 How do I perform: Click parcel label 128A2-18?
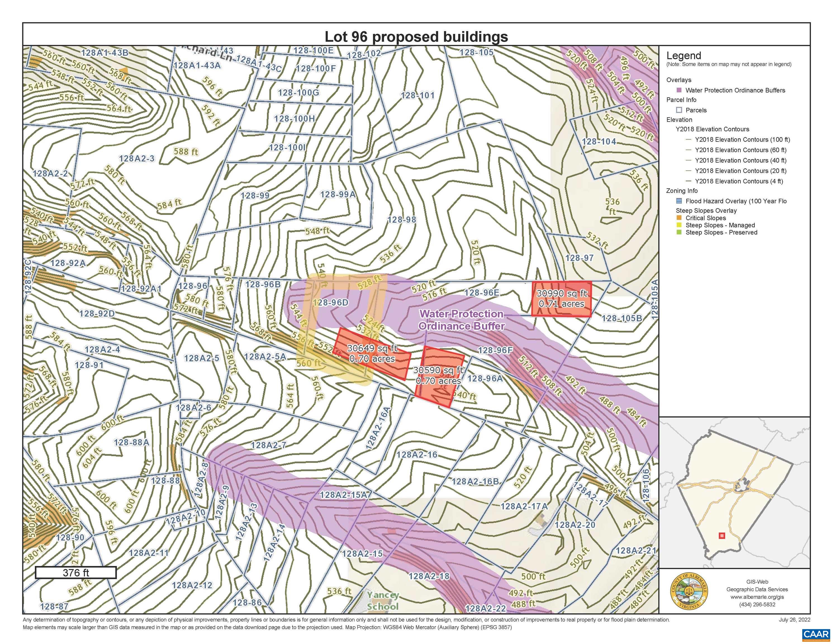click(429, 576)
